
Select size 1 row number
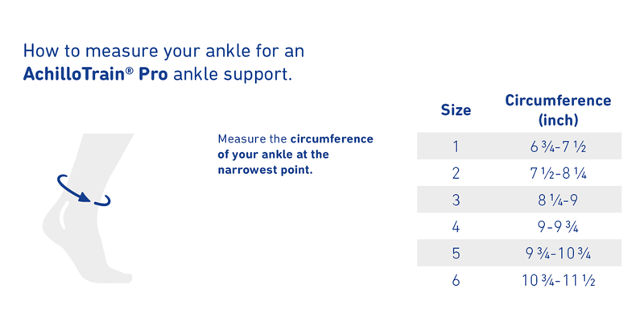tap(456, 147)
